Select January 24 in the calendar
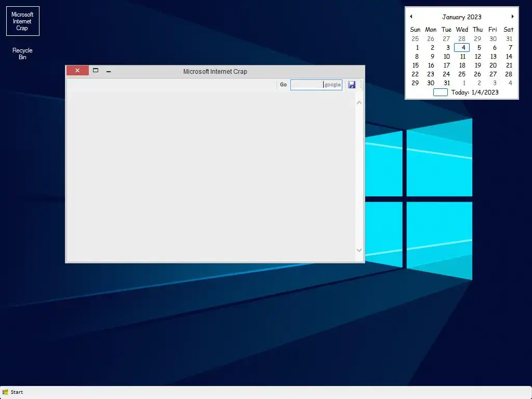This screenshot has width=532, height=399. click(446, 74)
